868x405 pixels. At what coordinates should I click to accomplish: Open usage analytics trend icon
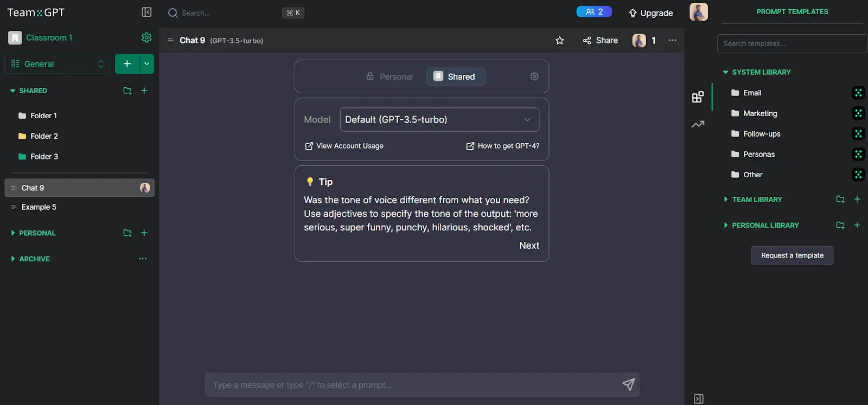[x=698, y=124]
